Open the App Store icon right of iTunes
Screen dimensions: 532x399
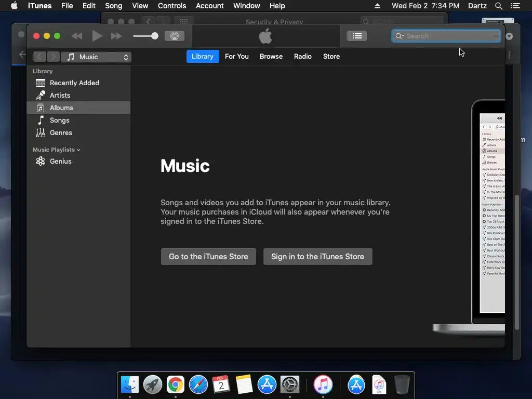[x=356, y=384]
